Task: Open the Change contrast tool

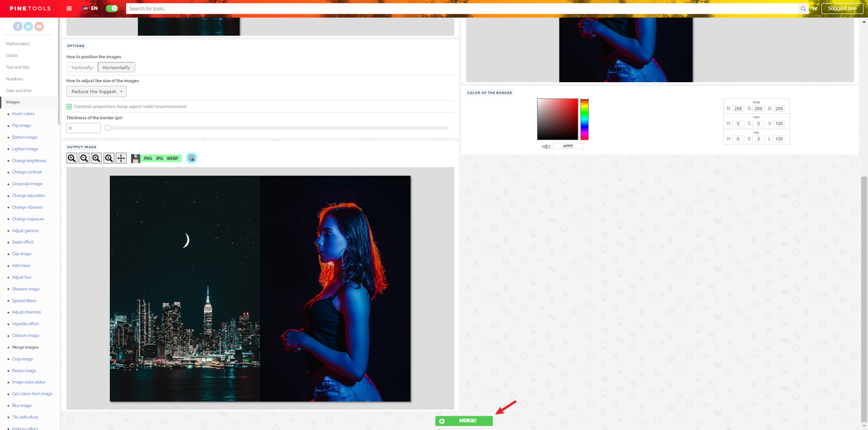Action: [27, 172]
